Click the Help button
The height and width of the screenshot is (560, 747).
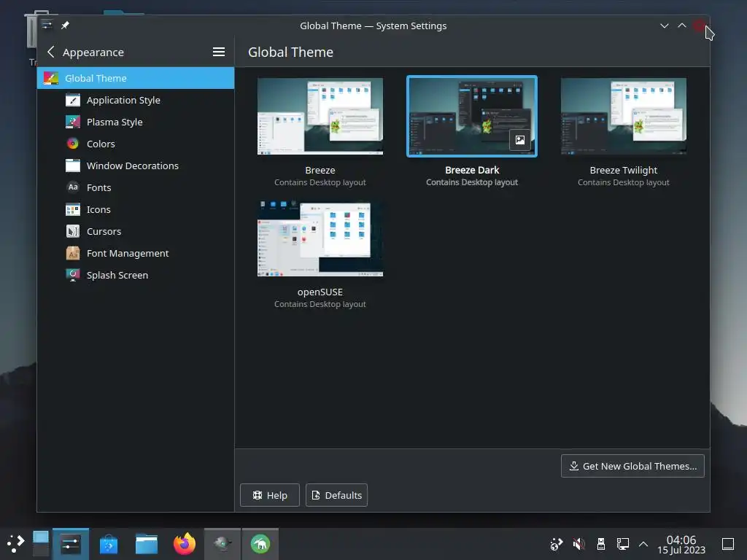pyautogui.click(x=270, y=495)
